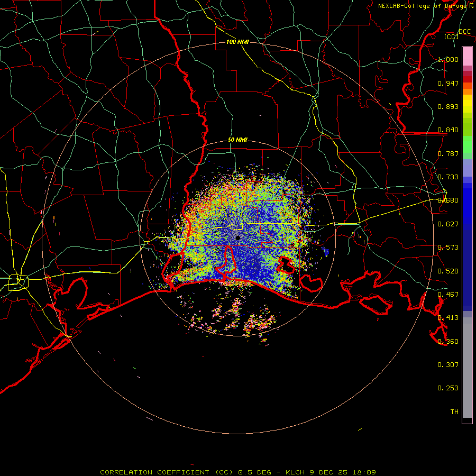Screen dimensions: 476x476
Task: Click the 0.840 value on the color scale
Action: [x=448, y=130]
